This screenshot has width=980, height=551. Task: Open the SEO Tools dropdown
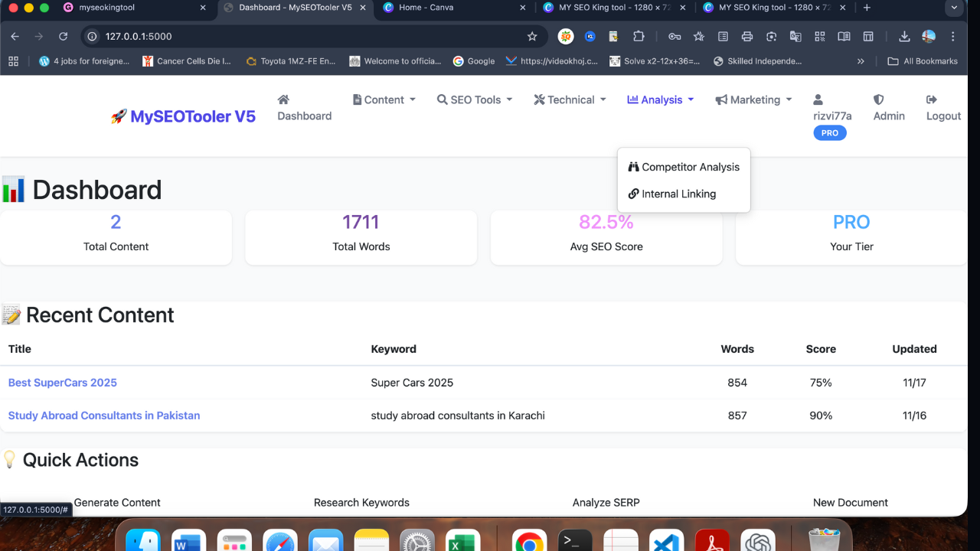(474, 99)
